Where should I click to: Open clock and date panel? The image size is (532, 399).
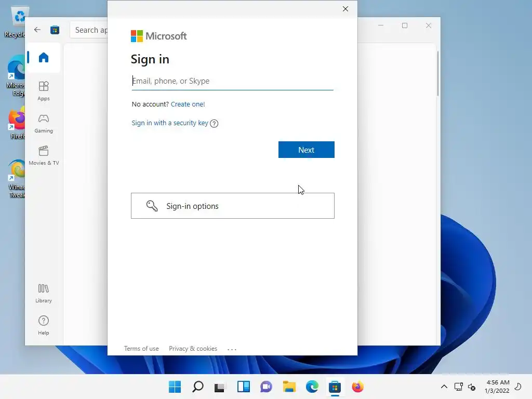click(x=497, y=387)
